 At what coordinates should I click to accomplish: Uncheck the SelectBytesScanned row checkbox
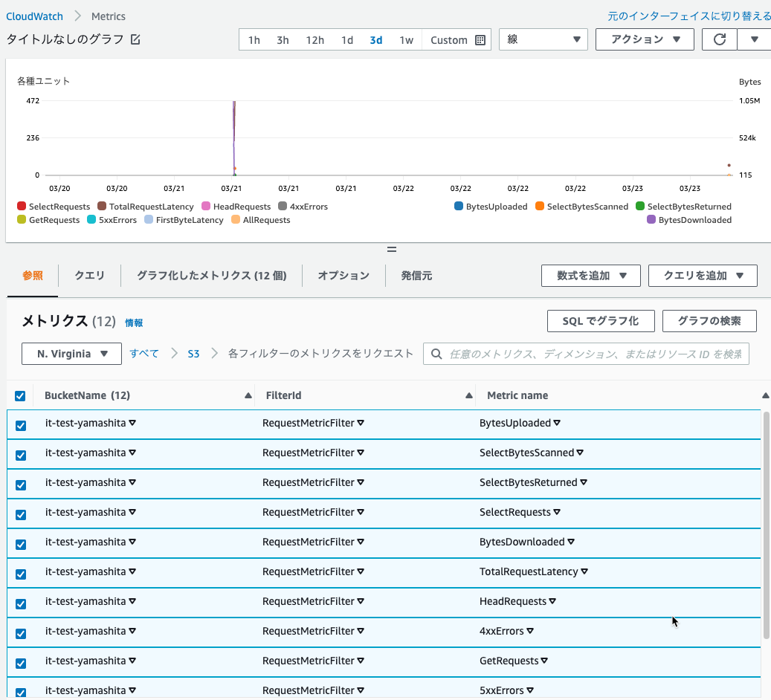(21, 456)
